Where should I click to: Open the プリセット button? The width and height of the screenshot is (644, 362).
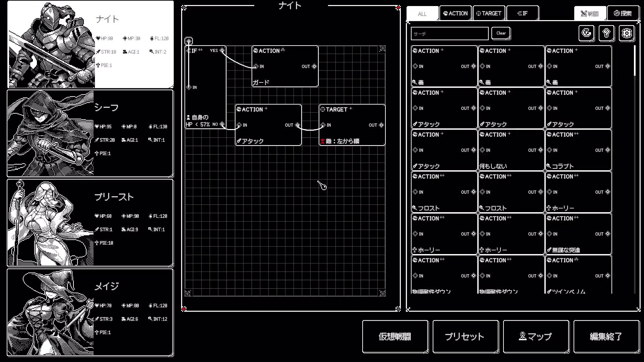coord(465,337)
